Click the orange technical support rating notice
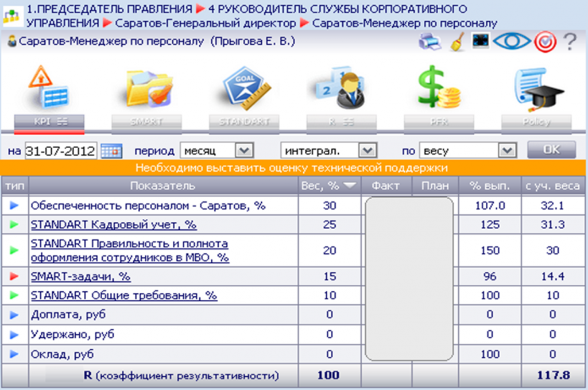588x390 pixels. click(x=293, y=168)
